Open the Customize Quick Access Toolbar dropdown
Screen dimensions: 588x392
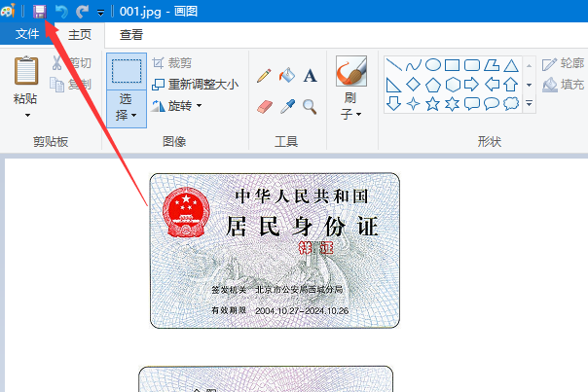click(x=100, y=13)
